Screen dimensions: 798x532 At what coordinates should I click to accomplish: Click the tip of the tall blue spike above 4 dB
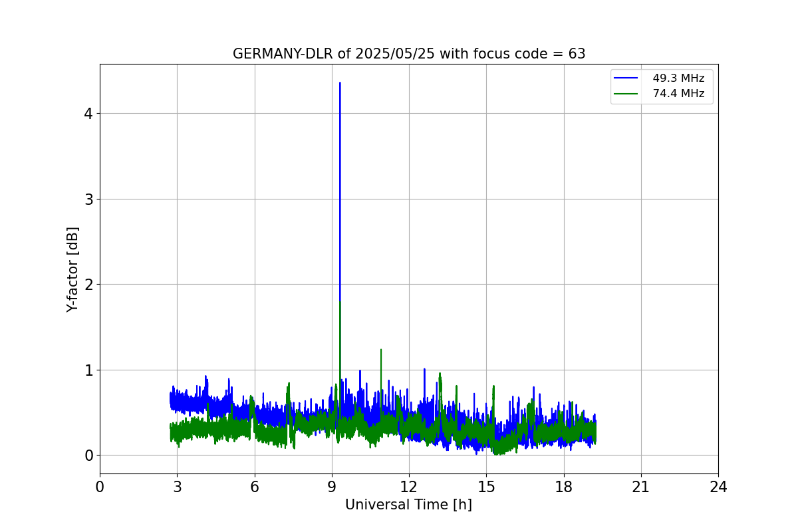[x=340, y=83]
